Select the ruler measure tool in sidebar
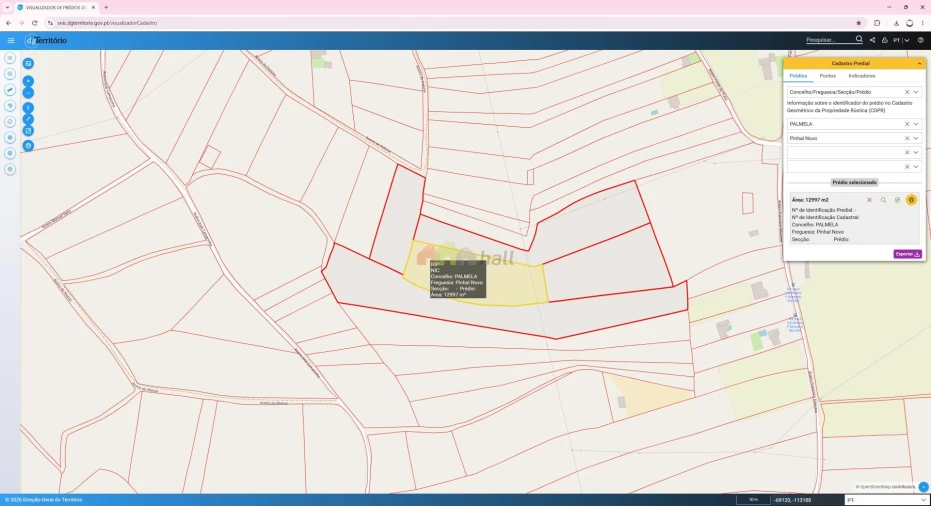Screen dimensions: 931x506 coord(10,90)
